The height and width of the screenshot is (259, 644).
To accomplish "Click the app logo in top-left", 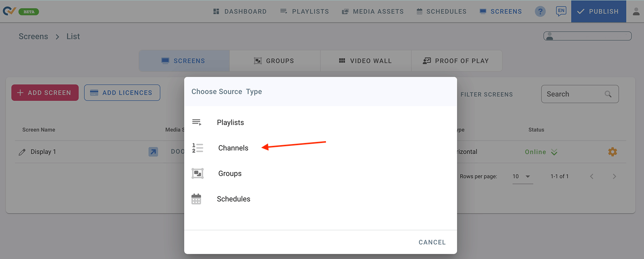I will pos(9,11).
